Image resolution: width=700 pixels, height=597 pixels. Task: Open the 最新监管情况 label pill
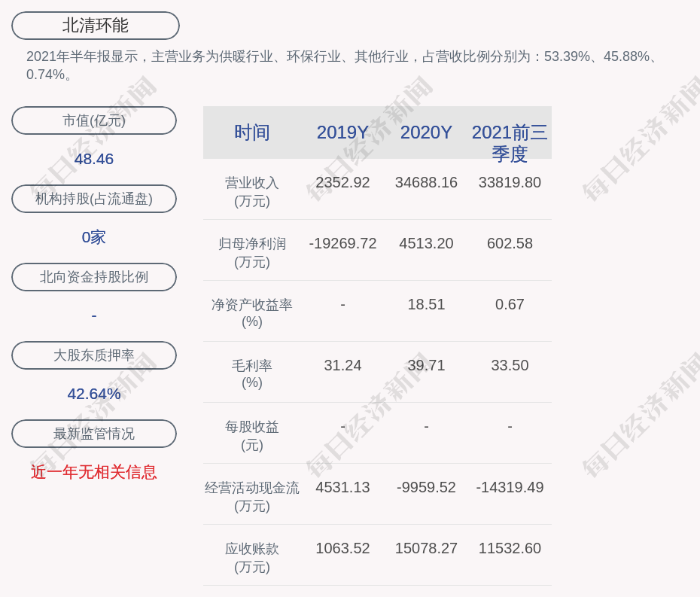coord(94,434)
